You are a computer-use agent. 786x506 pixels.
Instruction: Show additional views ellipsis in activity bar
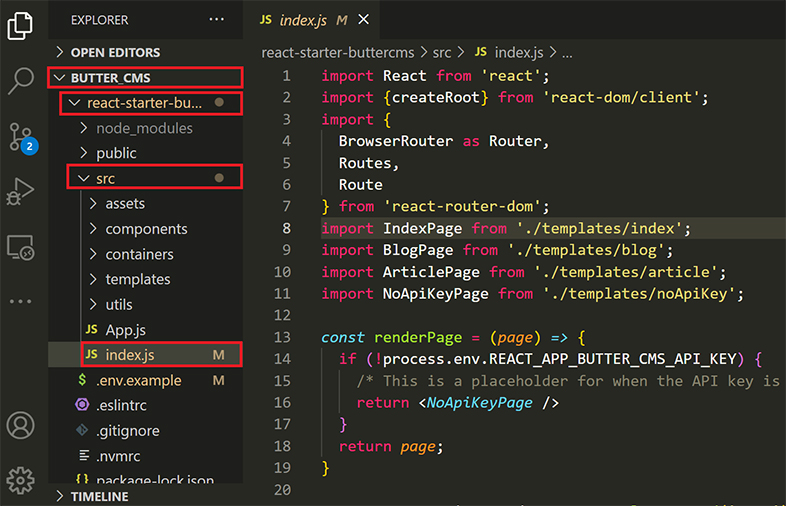(x=21, y=301)
